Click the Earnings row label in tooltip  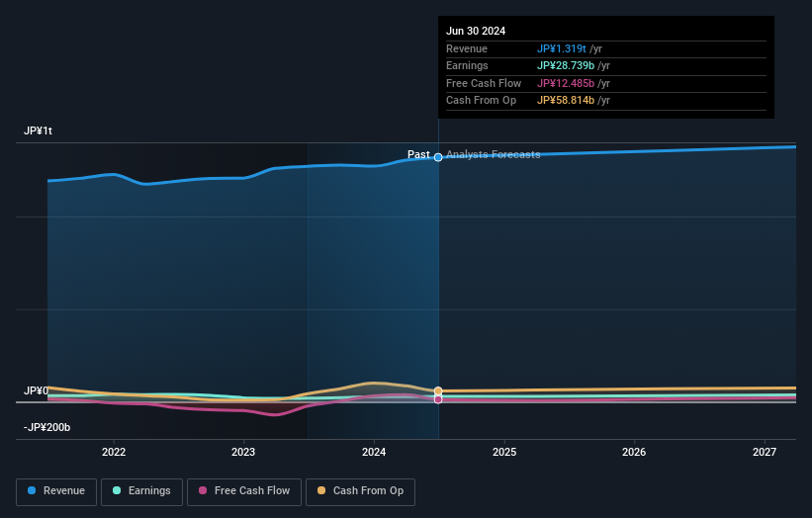point(467,65)
